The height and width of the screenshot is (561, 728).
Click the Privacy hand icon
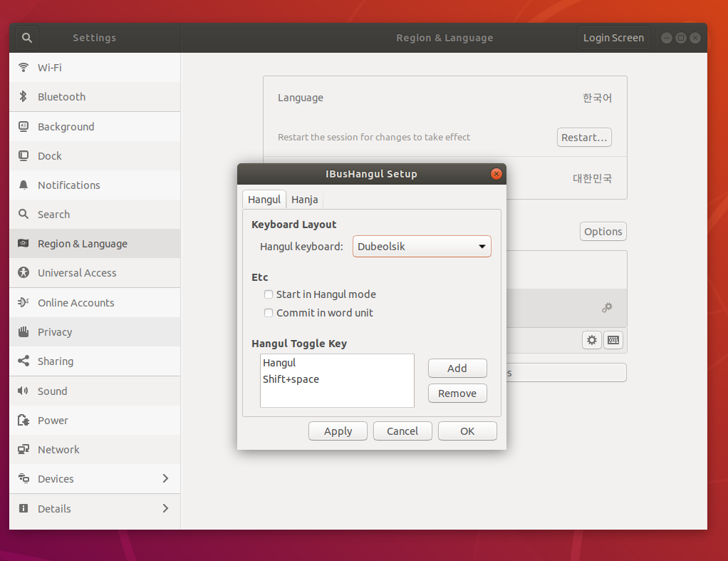pos(24,332)
